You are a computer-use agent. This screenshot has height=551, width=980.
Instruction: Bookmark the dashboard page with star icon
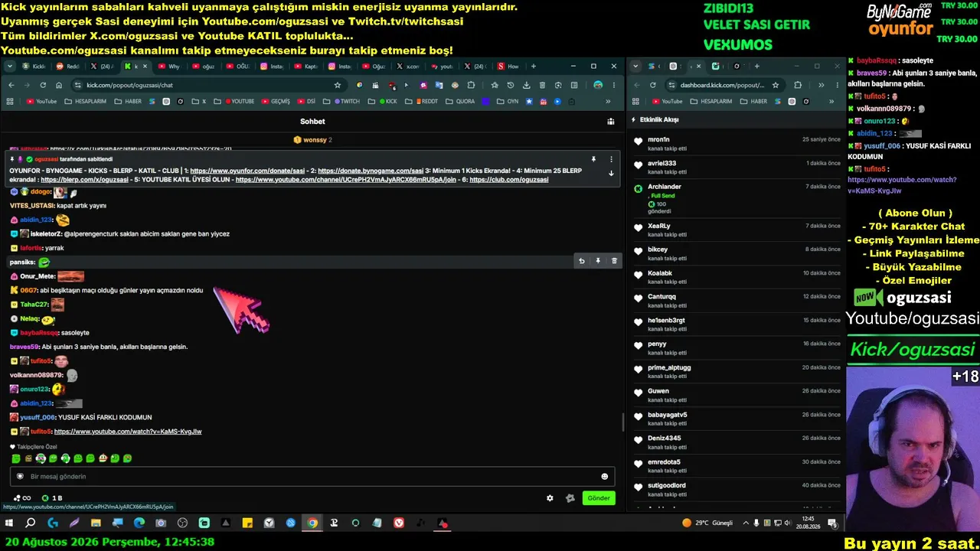click(x=776, y=85)
